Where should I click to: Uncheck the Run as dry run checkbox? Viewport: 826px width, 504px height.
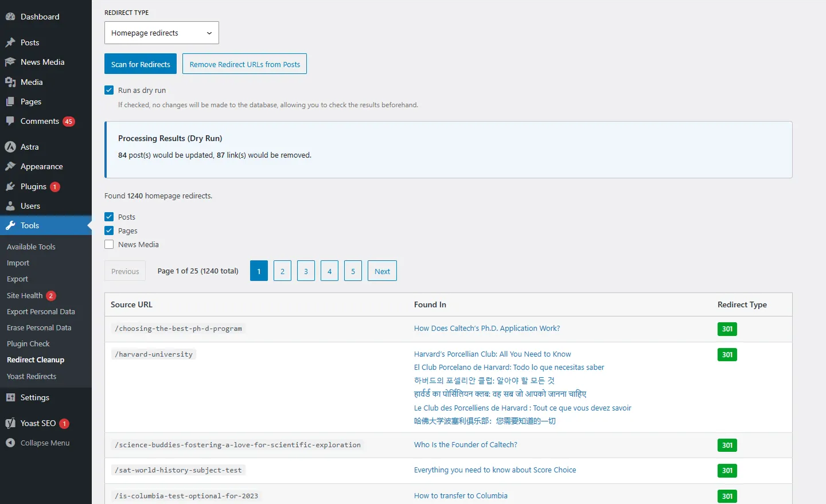(109, 90)
